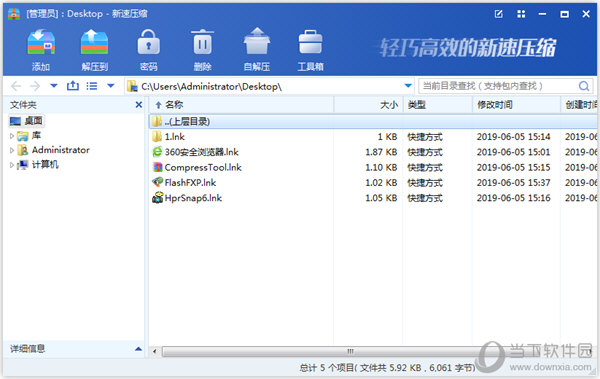
Task: Click the status bar total 总计 5 个项目
Action: click(x=326, y=368)
